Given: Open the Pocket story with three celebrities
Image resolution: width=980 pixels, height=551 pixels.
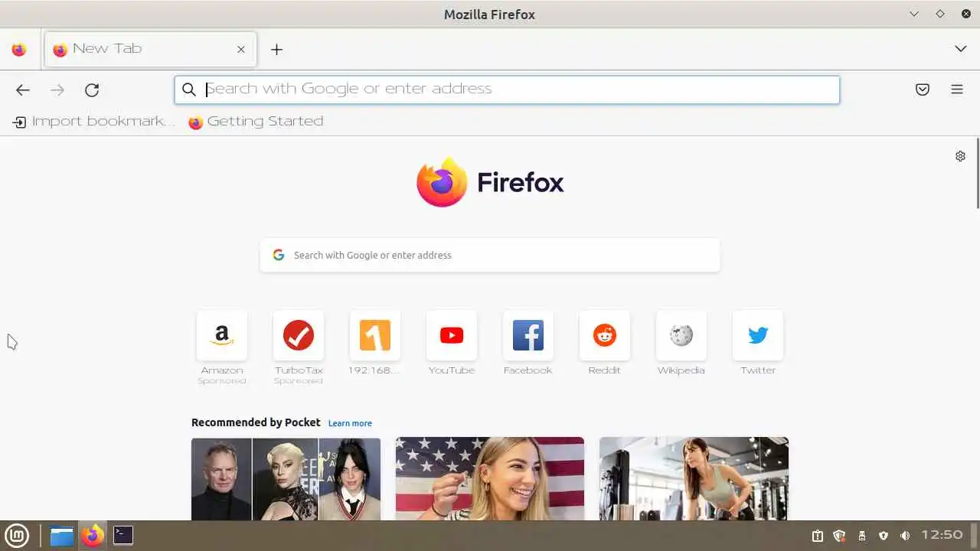Looking at the screenshot, I should tap(286, 479).
